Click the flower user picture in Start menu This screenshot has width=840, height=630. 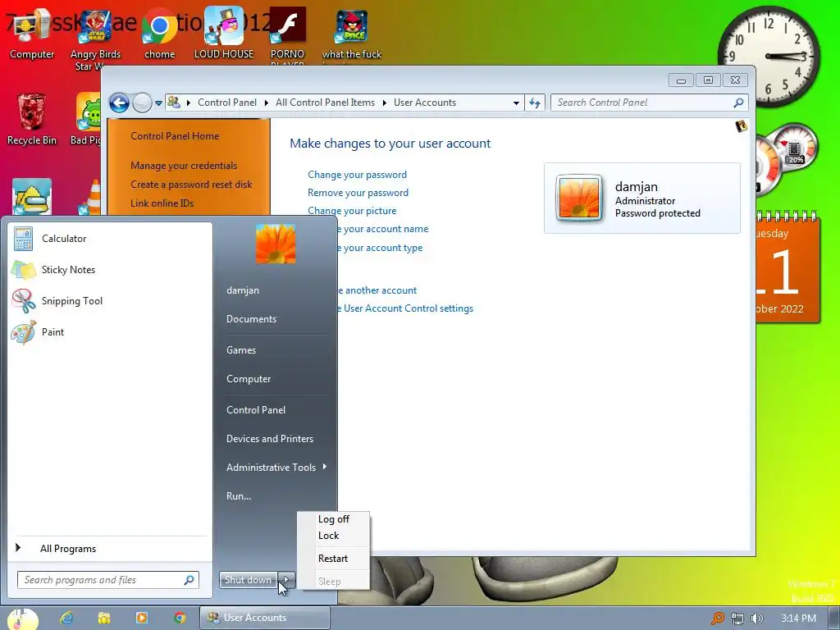coord(276,244)
